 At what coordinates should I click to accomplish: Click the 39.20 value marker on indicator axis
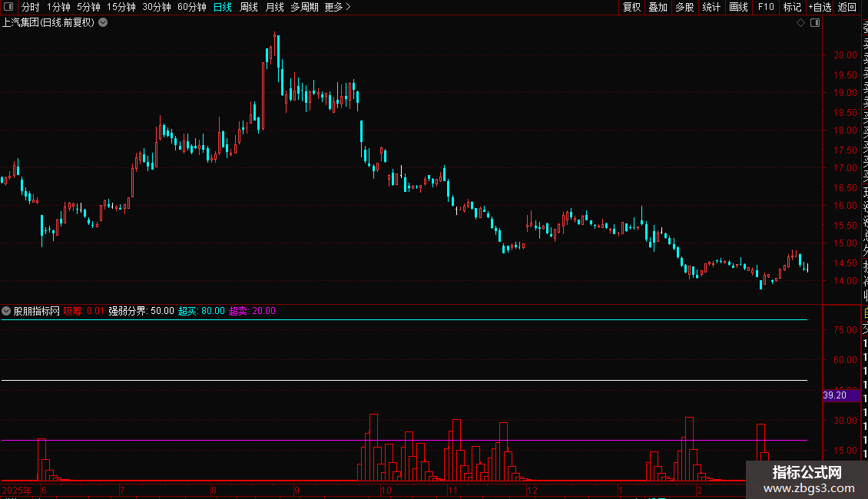coord(841,395)
